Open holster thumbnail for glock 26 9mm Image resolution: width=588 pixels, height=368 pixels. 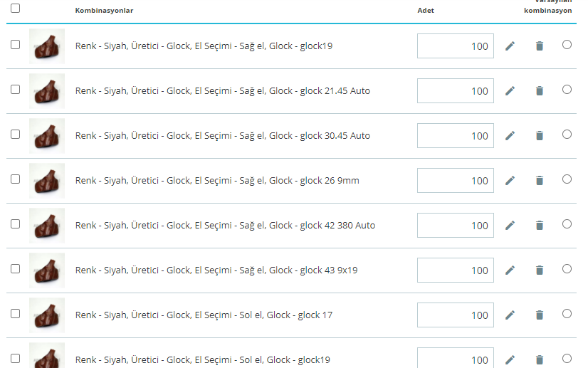[x=47, y=180]
